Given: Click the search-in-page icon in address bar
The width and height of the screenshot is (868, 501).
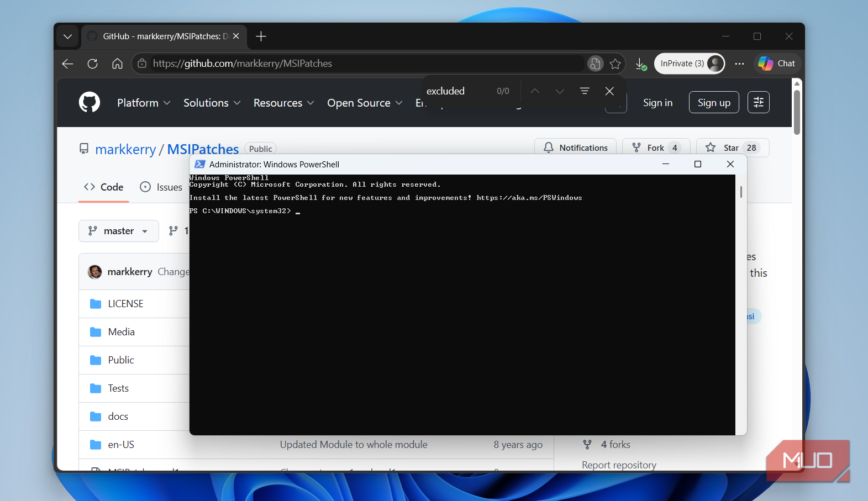Looking at the screenshot, I should click(595, 64).
